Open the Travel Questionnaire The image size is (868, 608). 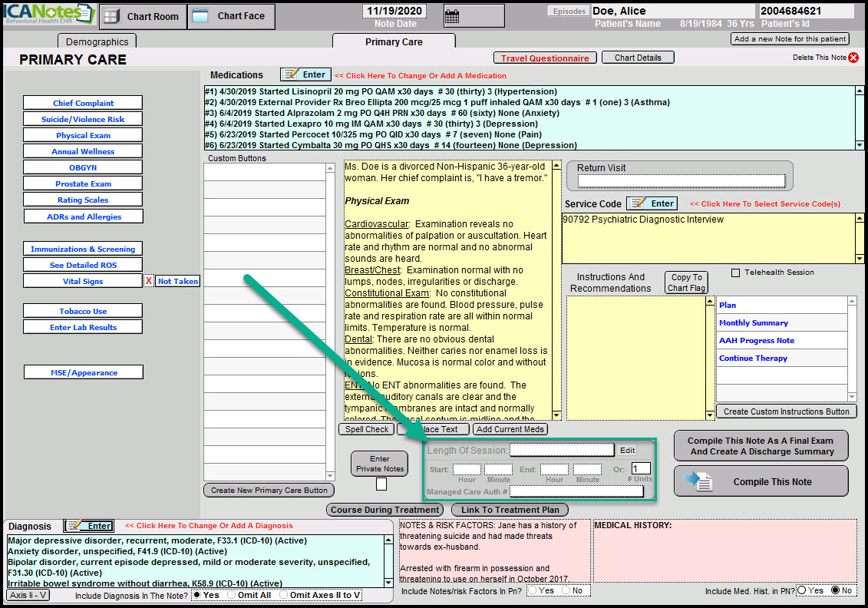point(545,58)
